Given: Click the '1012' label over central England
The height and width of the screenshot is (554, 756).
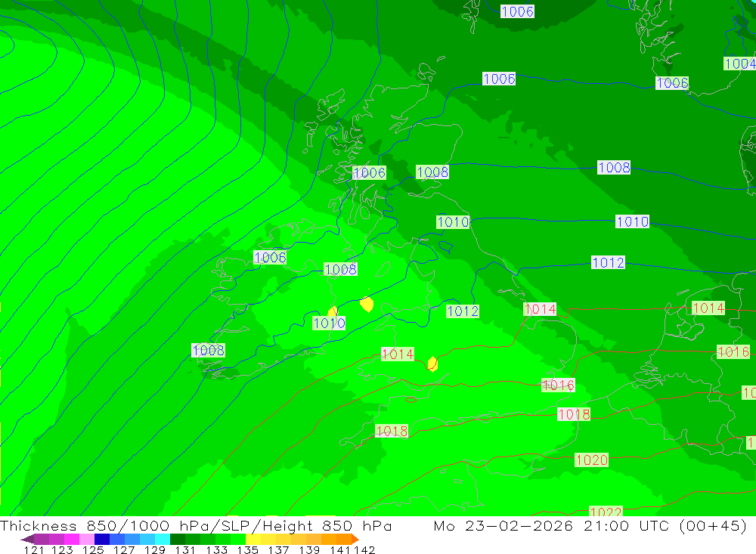Looking at the screenshot, I should [463, 311].
